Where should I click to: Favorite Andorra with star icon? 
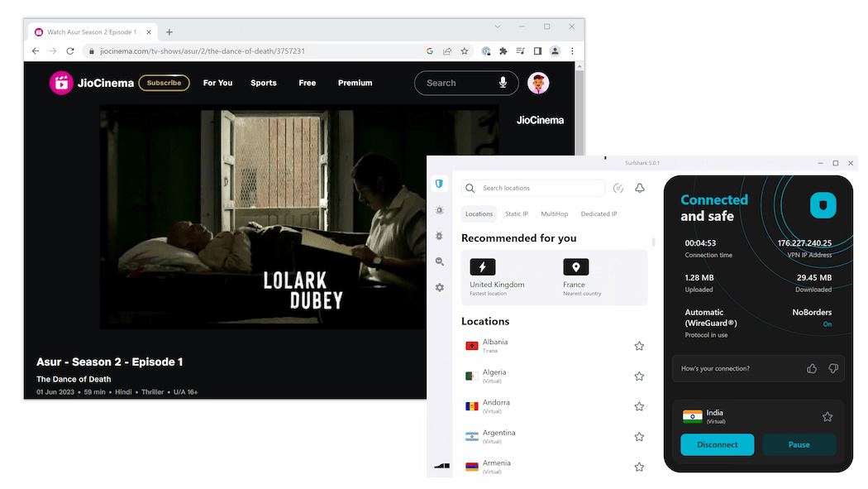(x=639, y=406)
